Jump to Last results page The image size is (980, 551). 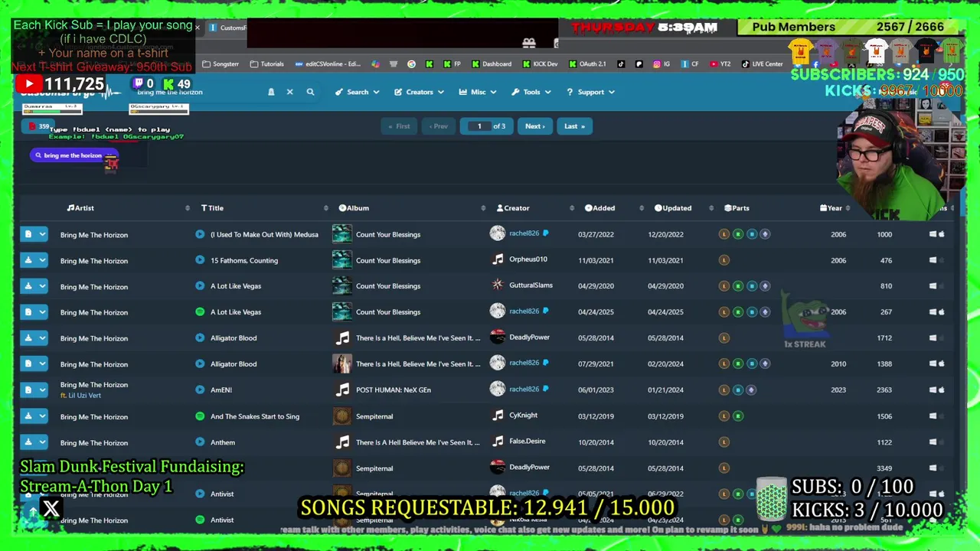574,126
